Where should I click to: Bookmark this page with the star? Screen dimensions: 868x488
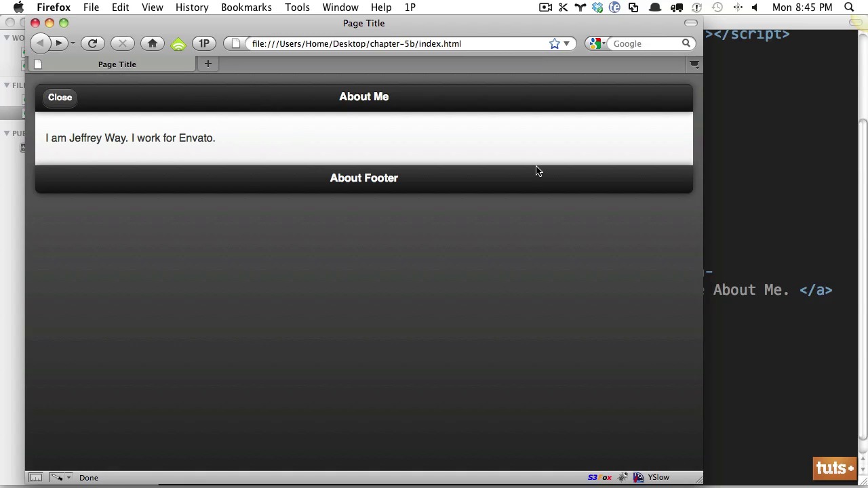[554, 43]
